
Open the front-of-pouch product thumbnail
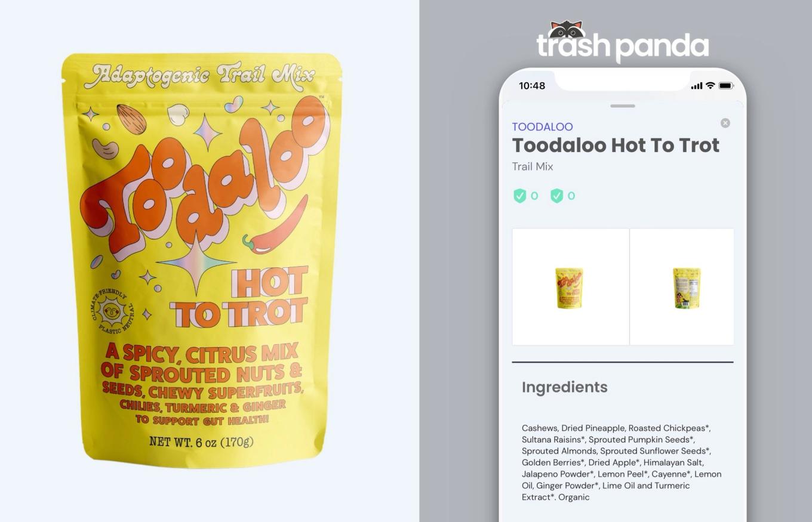[570, 287]
